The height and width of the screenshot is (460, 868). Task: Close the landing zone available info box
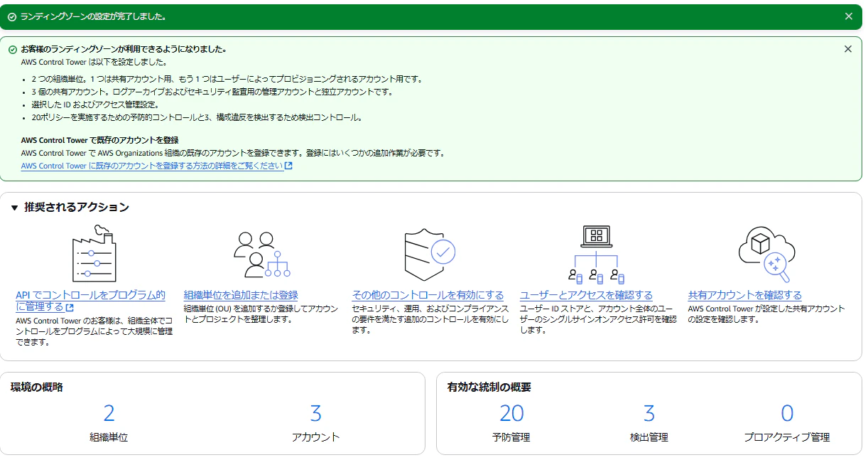coord(847,49)
